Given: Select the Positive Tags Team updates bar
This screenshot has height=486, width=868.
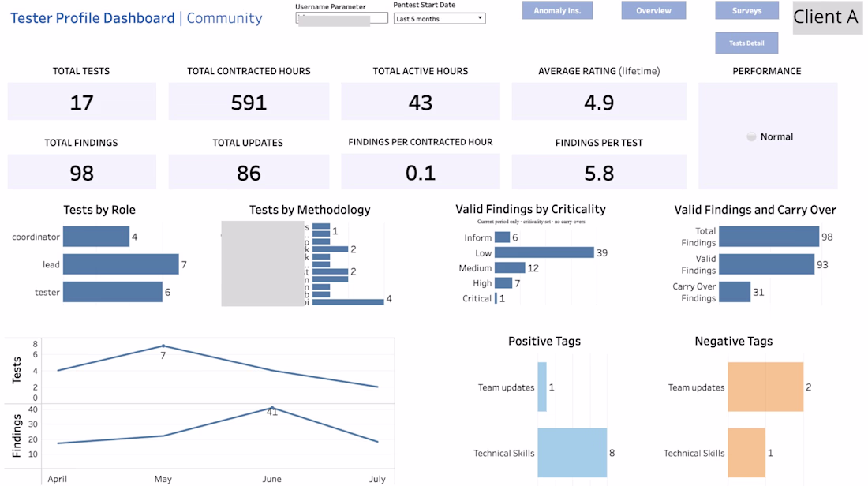Looking at the screenshot, I should click(542, 387).
